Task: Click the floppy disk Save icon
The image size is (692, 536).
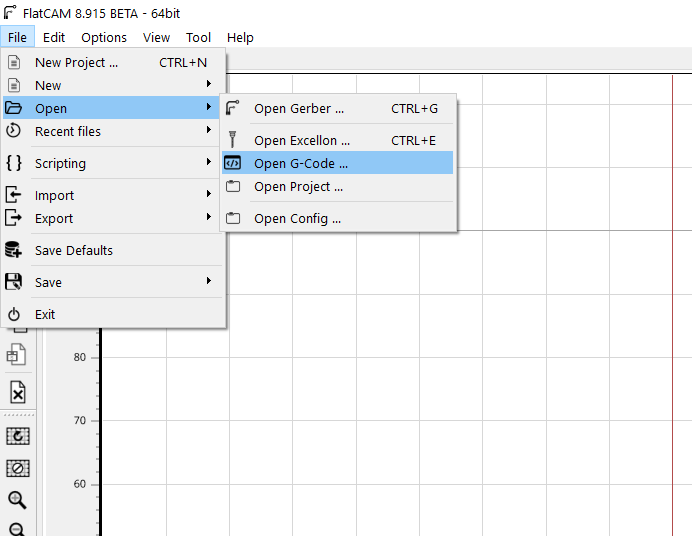Action: tap(13, 281)
